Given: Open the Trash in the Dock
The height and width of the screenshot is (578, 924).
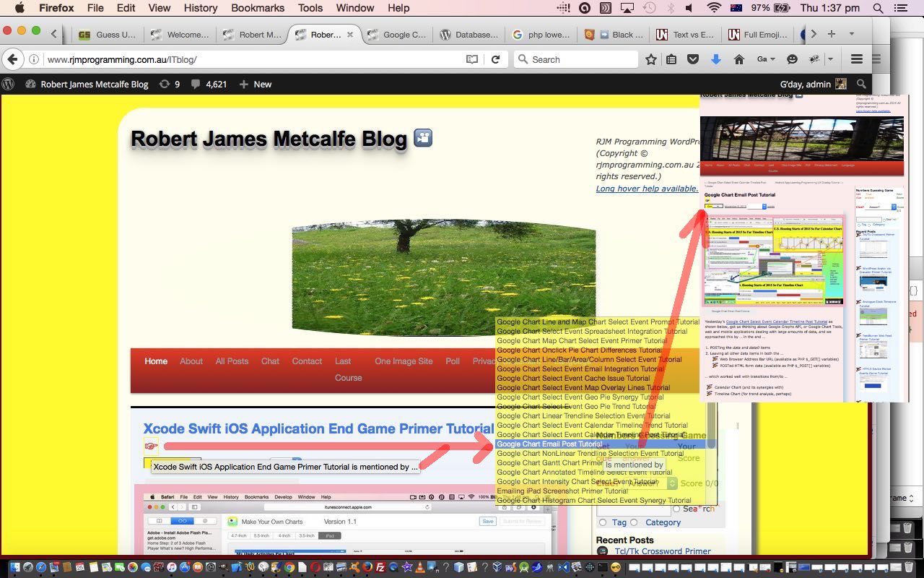Looking at the screenshot, I should [x=909, y=568].
